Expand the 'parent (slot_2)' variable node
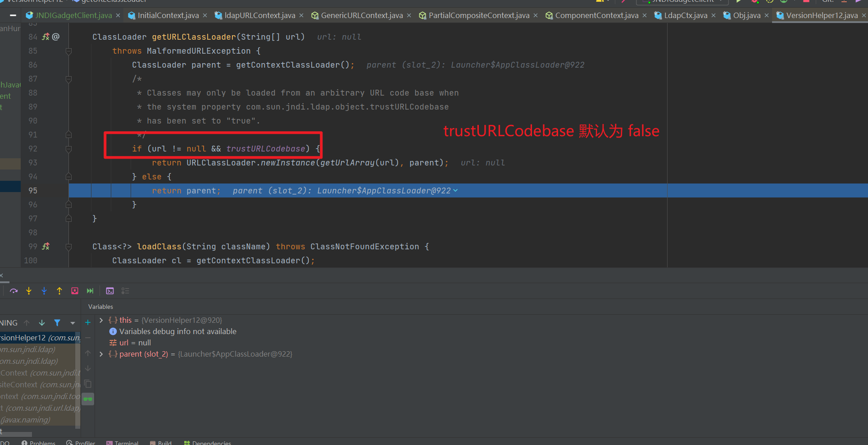The width and height of the screenshot is (868, 445). (x=101, y=354)
